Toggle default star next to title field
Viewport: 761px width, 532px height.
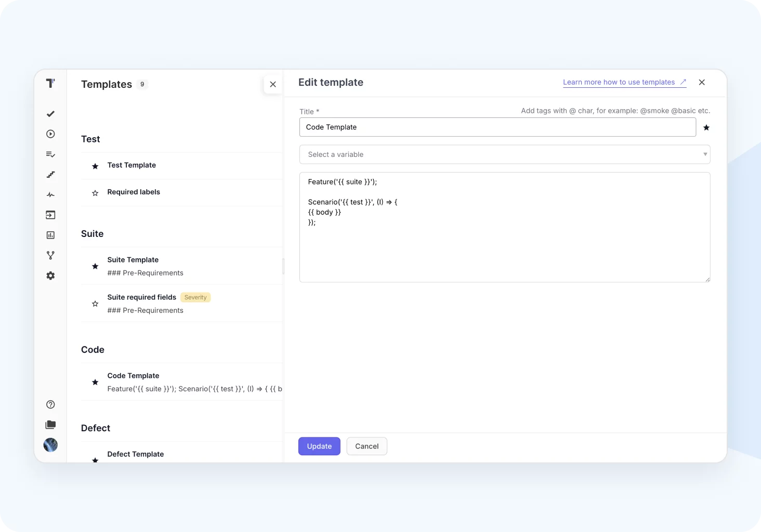(x=706, y=128)
